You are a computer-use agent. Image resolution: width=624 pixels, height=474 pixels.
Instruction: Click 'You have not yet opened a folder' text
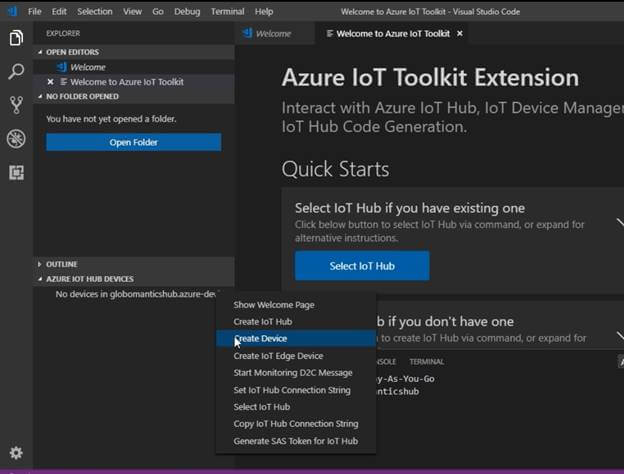point(111,119)
